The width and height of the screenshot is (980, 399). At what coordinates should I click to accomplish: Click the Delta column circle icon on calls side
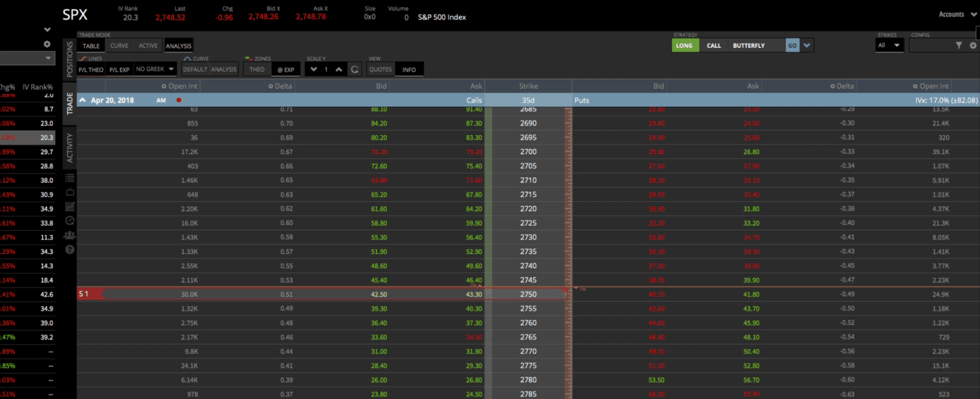point(270,86)
